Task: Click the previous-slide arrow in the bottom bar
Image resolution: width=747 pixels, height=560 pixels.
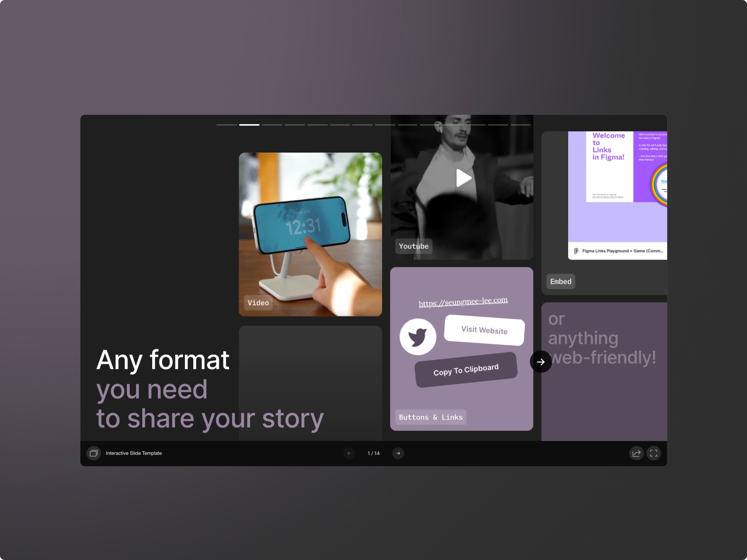Action: (x=349, y=453)
